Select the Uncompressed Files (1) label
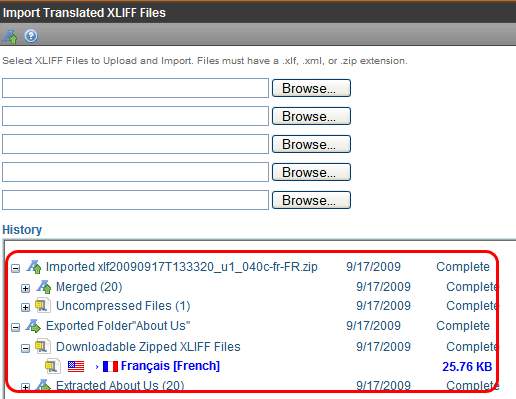 pyautogui.click(x=123, y=306)
